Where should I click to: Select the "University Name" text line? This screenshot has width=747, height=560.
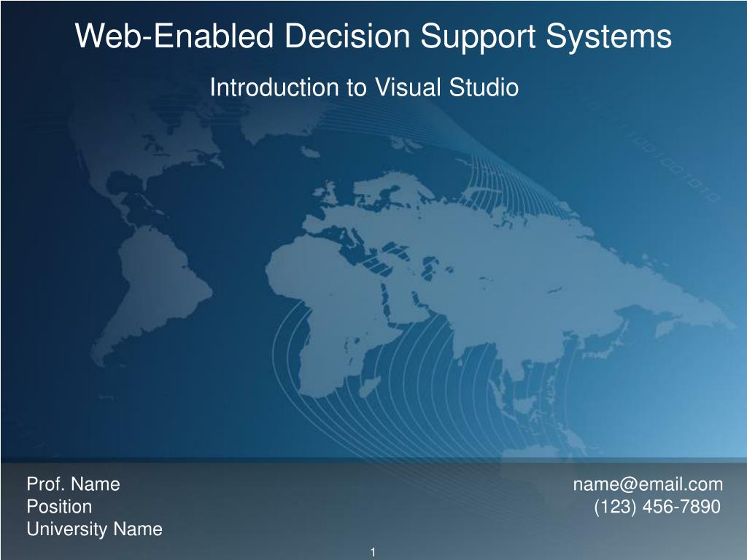tap(94, 529)
